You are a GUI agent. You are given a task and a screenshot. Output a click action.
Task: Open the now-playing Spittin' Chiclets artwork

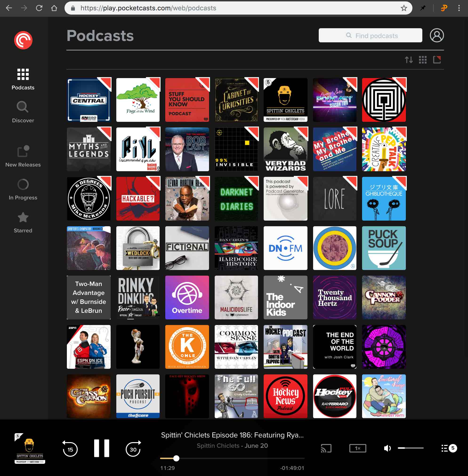tap(30, 448)
